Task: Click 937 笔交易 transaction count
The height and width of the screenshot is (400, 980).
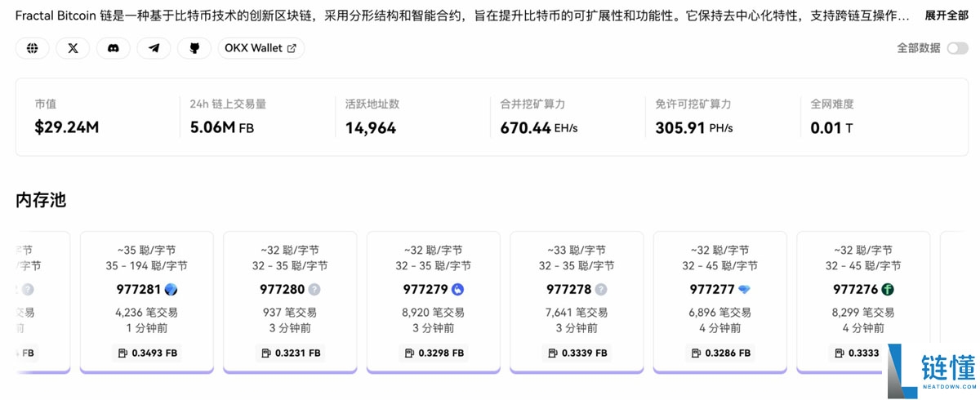Action: coord(291,313)
